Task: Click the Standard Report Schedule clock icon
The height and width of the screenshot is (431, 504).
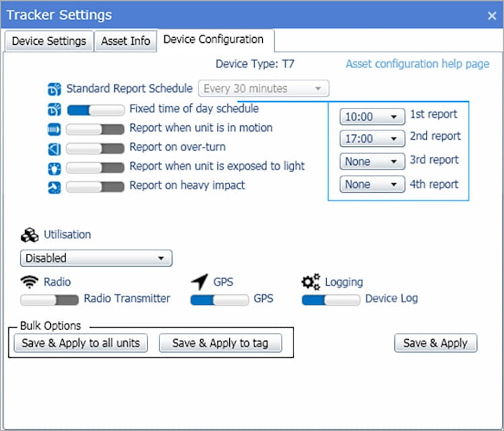Action: (x=54, y=89)
